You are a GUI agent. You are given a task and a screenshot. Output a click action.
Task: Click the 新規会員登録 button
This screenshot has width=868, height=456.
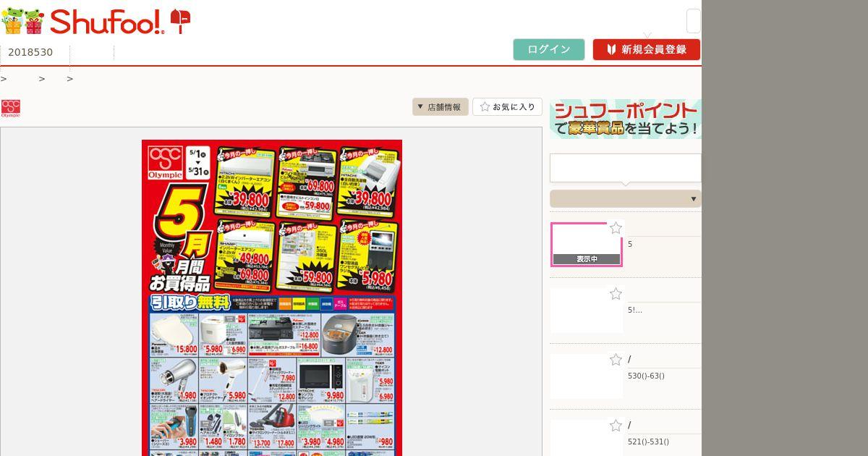tap(647, 49)
